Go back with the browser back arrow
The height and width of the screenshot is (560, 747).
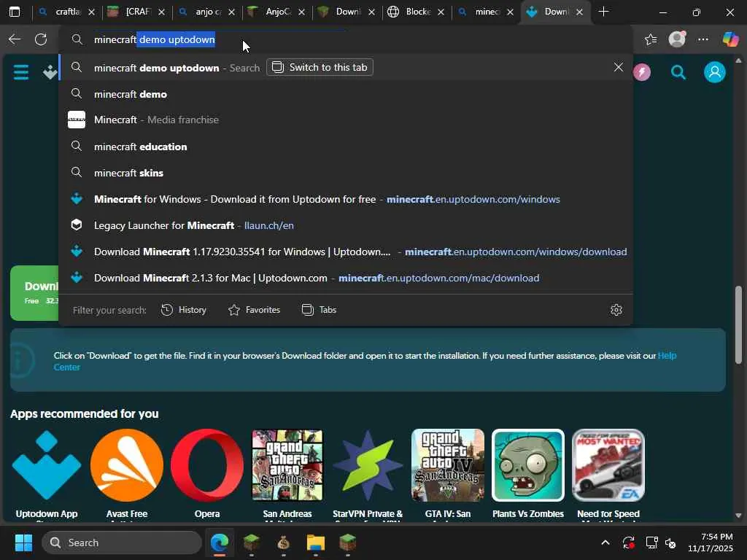pos(15,39)
